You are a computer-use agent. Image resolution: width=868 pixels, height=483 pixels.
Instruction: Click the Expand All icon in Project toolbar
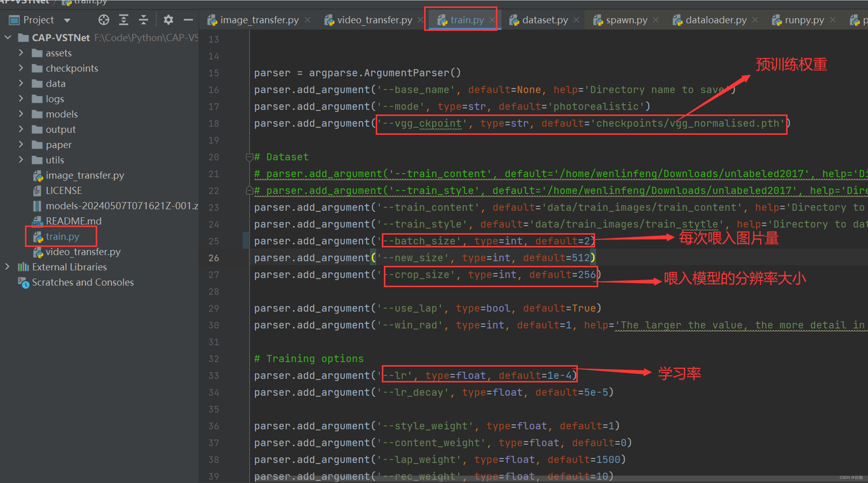pos(124,20)
